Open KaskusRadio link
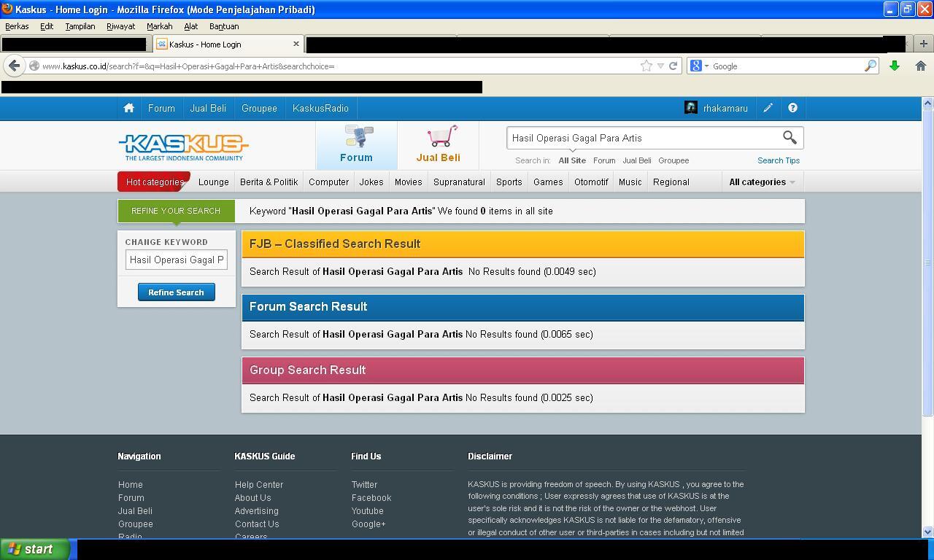Screen dimensions: 934x560 click(320, 108)
